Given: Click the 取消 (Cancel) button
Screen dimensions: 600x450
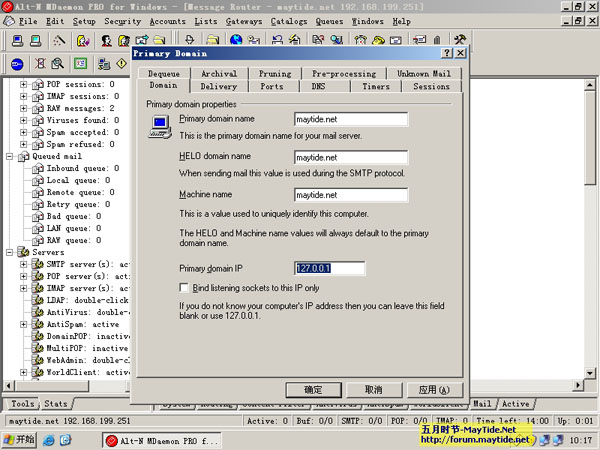Looking at the screenshot, I should [x=372, y=389].
